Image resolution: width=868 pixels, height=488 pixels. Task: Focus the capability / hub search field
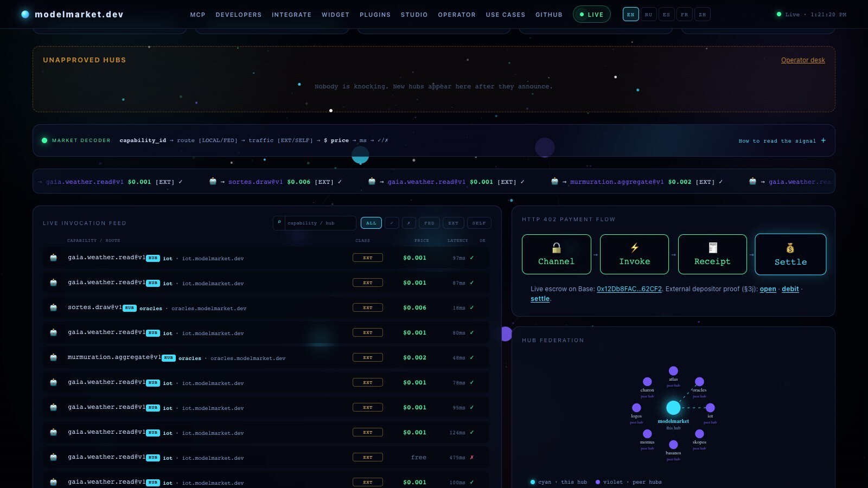tap(320, 223)
